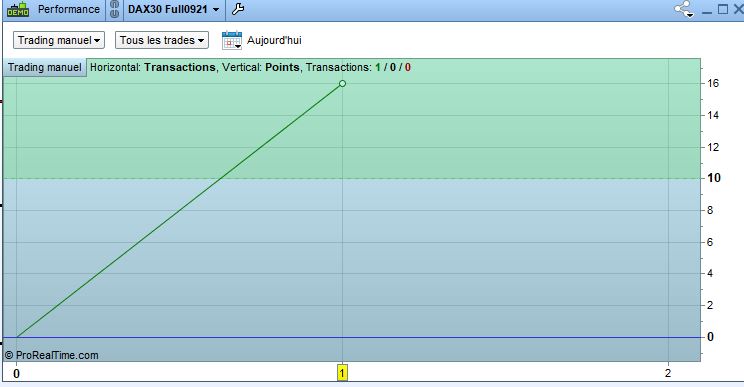Screen dimensions: 744x387
Task: Click the Aujourd'hui period label
Action: (x=274, y=40)
